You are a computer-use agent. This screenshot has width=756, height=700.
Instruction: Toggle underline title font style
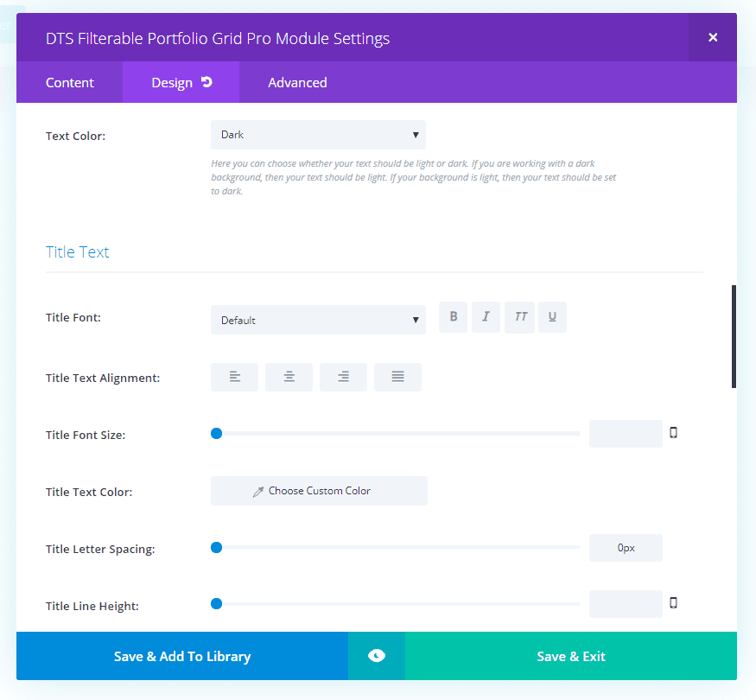tap(552, 317)
